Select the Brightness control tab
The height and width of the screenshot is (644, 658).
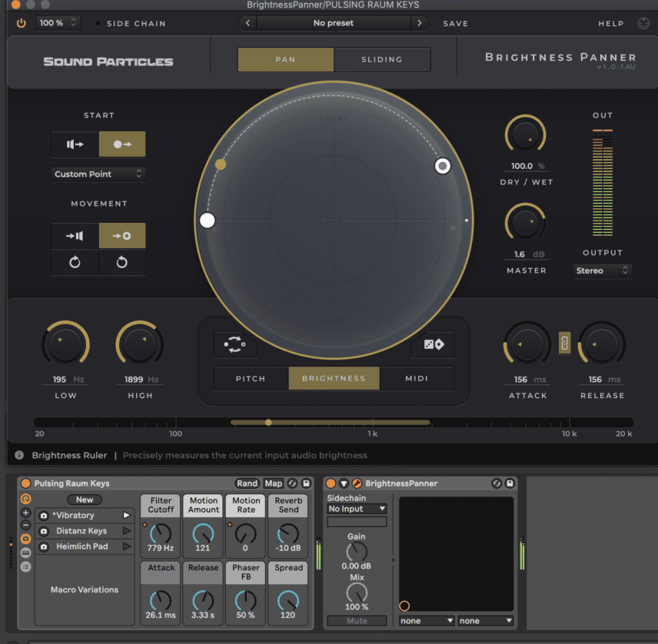pos(334,378)
